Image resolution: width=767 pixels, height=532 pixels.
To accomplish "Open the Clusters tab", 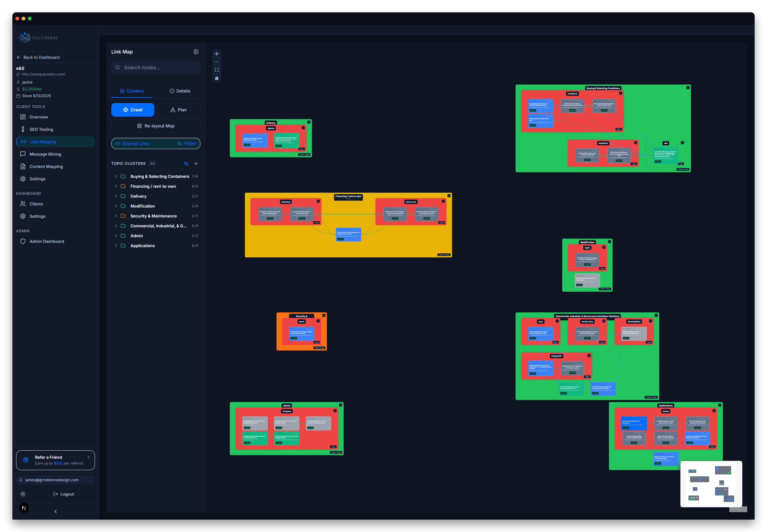I will tap(132, 91).
